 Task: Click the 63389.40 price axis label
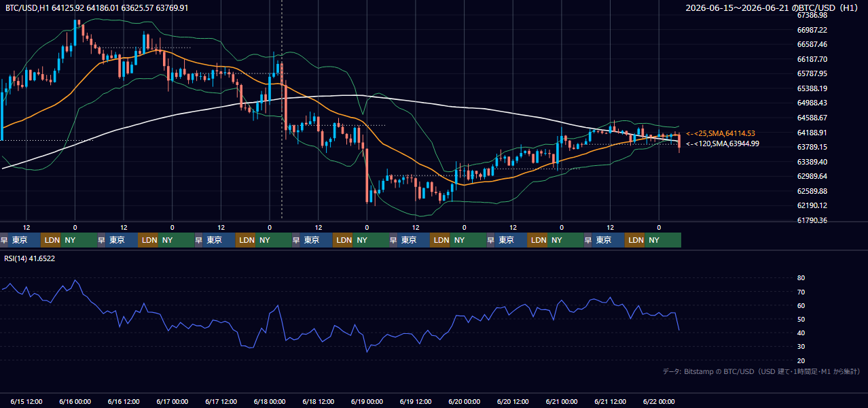tap(812, 162)
